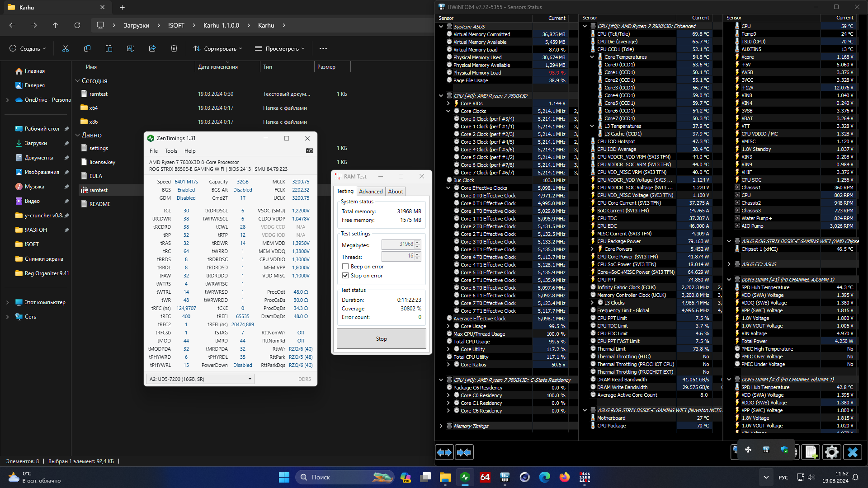
Task: Open Сортировать dropdown in Explorer
Action: click(218, 49)
